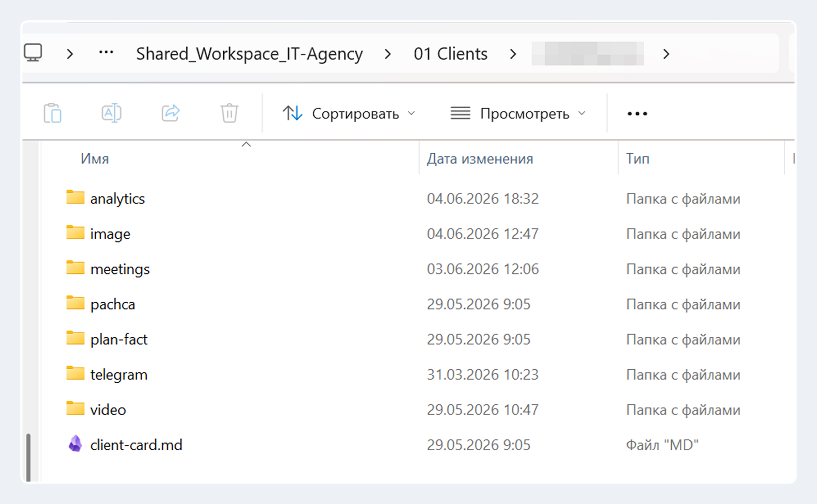Select the telegram folder name

click(119, 375)
